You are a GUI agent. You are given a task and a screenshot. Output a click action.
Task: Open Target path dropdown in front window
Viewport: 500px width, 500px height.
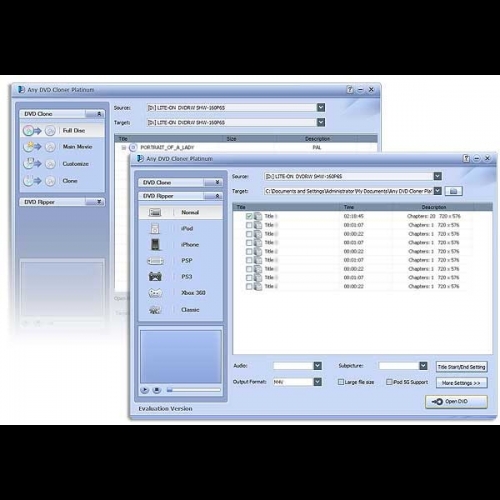pyautogui.click(x=438, y=191)
